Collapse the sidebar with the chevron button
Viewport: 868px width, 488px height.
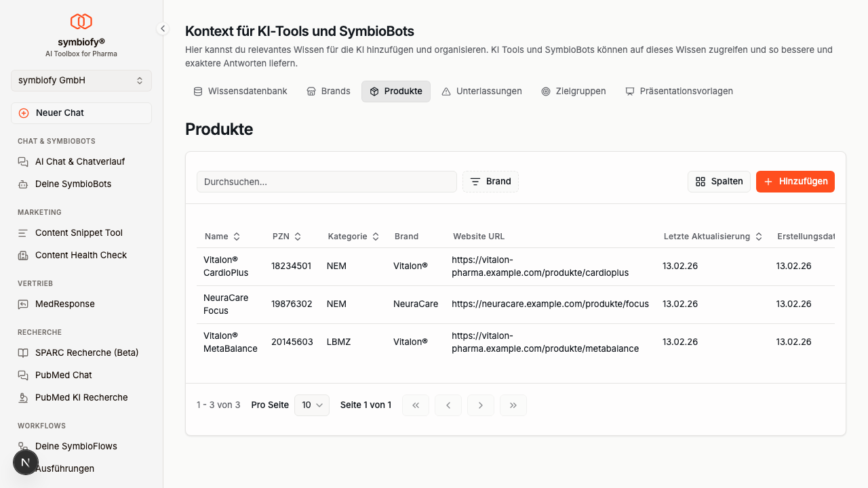point(163,28)
